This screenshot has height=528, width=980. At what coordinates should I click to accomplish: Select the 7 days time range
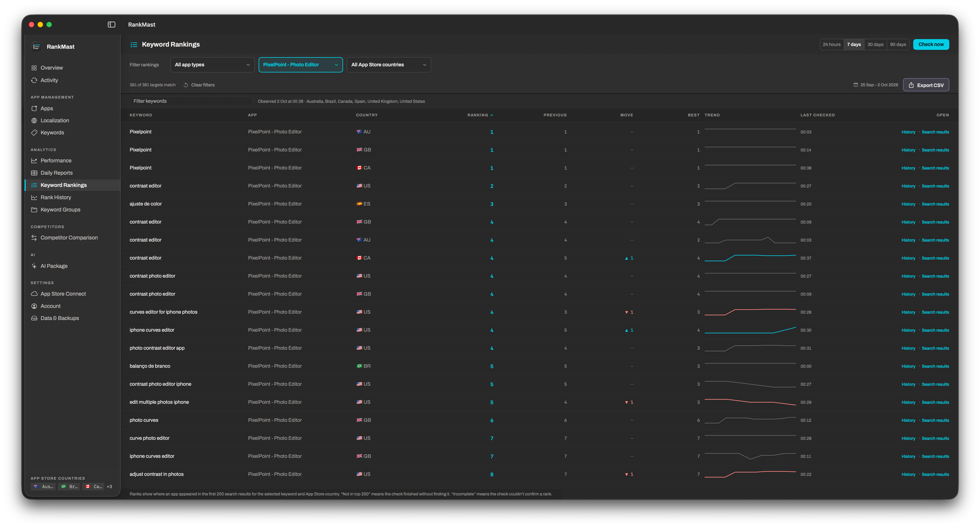pos(854,44)
